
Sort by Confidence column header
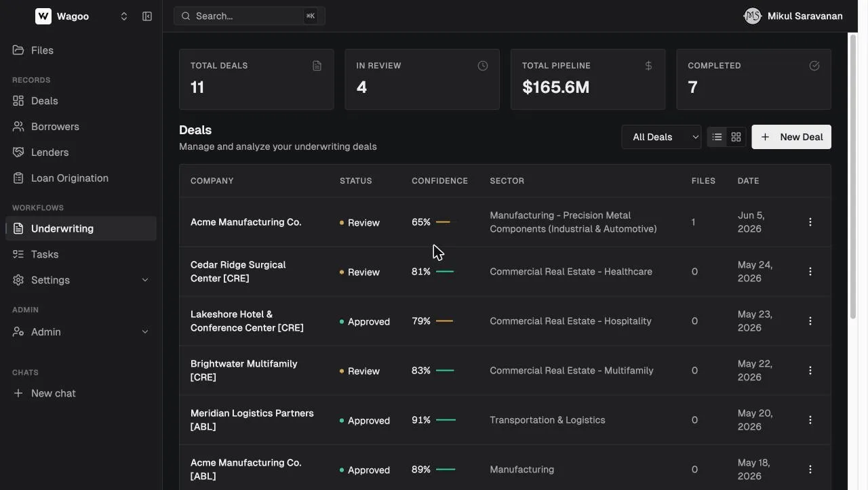click(x=439, y=181)
